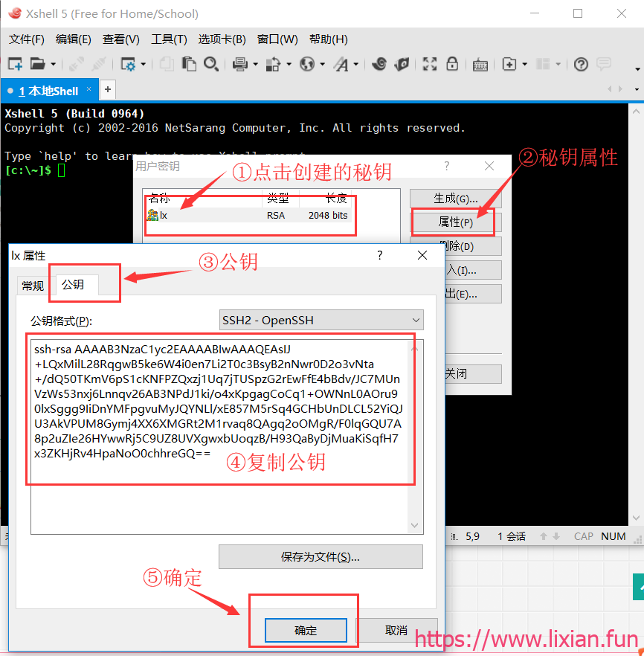Click the ? help button in lx 属性
644x656 pixels.
[380, 255]
